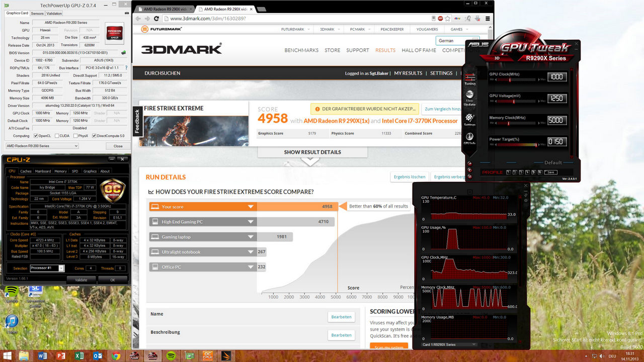
Task: Click the BIOS save chip icon in GPU-Z
Action: pyautogui.click(x=124, y=52)
